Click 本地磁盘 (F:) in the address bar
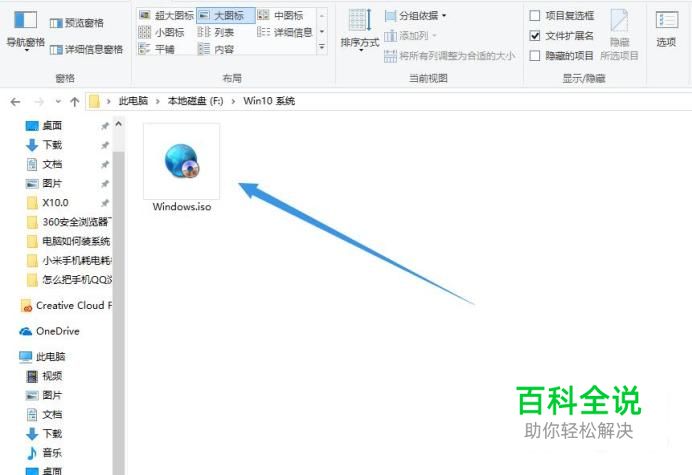 click(196, 101)
